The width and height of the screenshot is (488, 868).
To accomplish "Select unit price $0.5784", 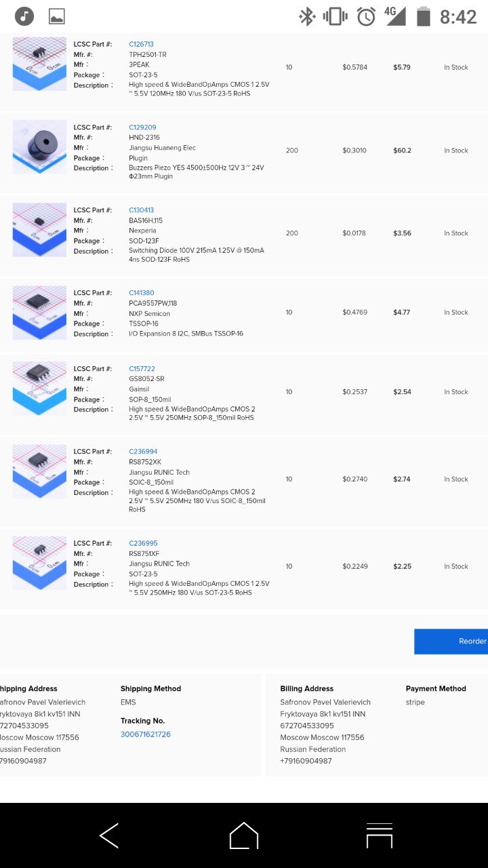I will [354, 68].
